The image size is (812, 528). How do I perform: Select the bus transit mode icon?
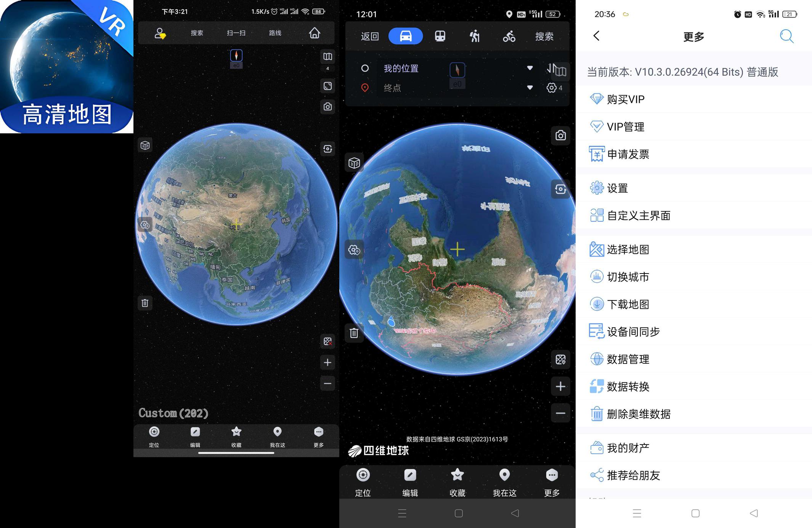(x=440, y=36)
